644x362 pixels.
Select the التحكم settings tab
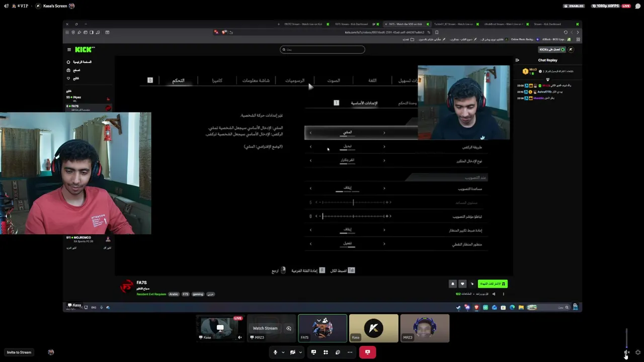pyautogui.click(x=179, y=80)
